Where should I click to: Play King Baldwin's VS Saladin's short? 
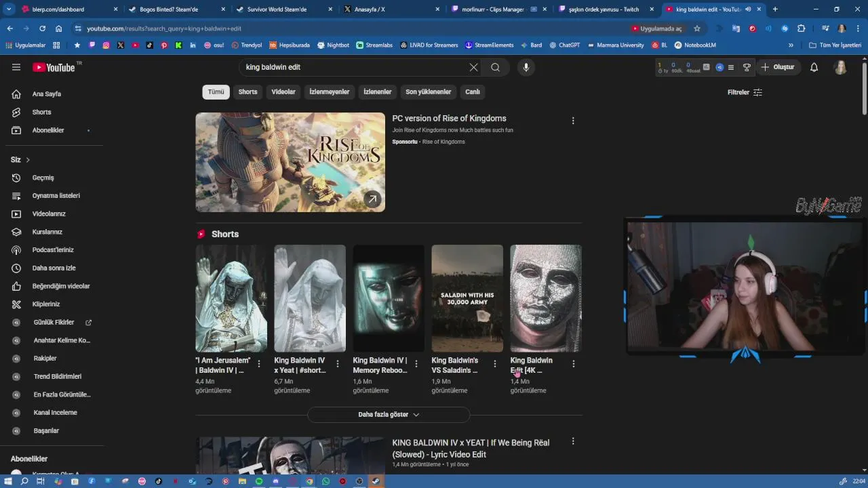(x=467, y=298)
